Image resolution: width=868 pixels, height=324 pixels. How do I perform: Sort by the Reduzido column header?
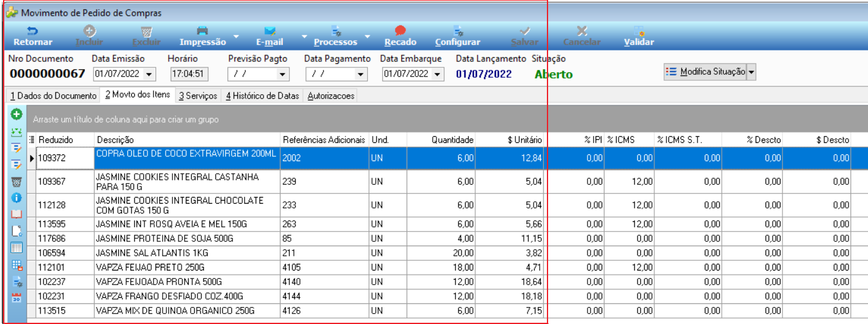(65, 140)
